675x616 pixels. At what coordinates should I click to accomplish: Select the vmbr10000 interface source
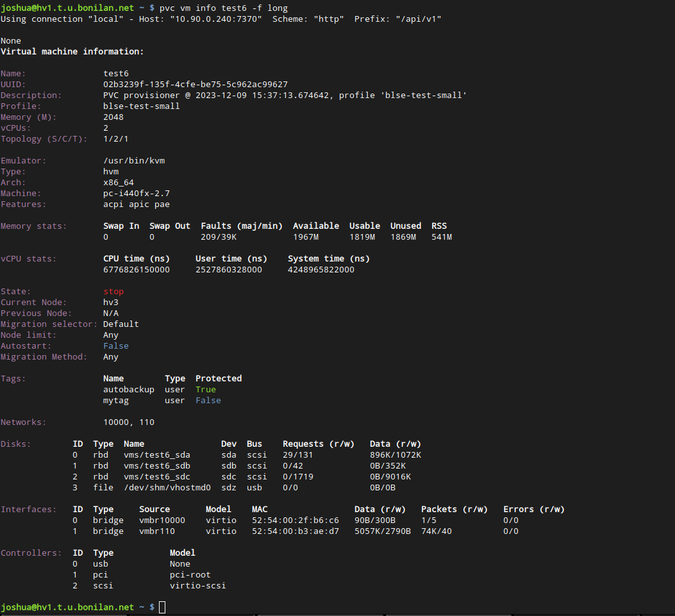tap(162, 520)
